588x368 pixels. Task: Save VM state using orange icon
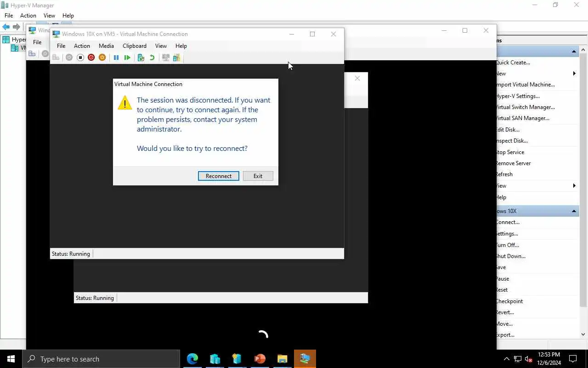102,57
